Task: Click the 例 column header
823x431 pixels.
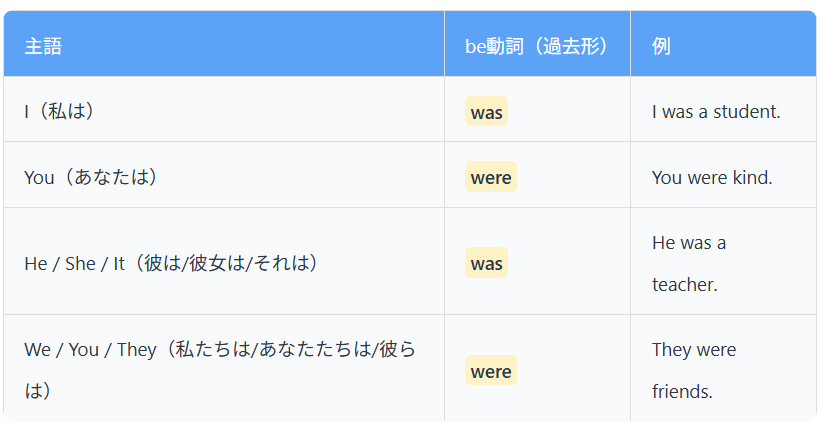Action: tap(661, 46)
